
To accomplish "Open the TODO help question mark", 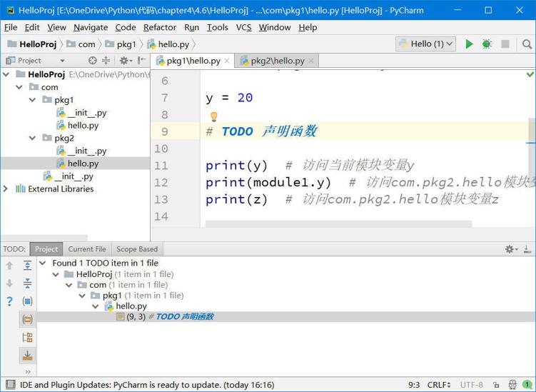I will pos(9,301).
